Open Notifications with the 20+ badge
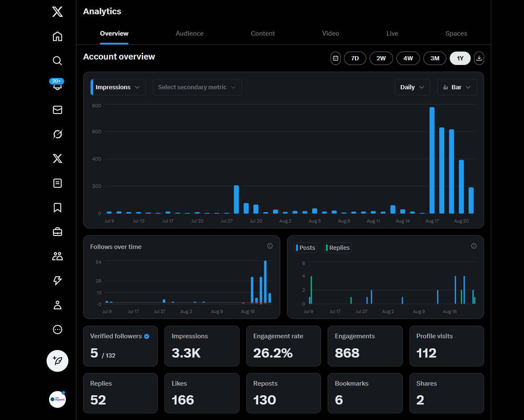The image size is (524, 420). 57,85
